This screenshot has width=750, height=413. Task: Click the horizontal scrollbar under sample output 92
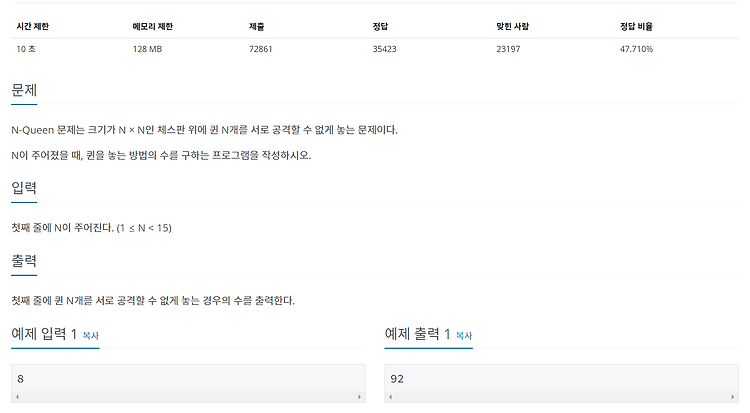tap(562, 397)
